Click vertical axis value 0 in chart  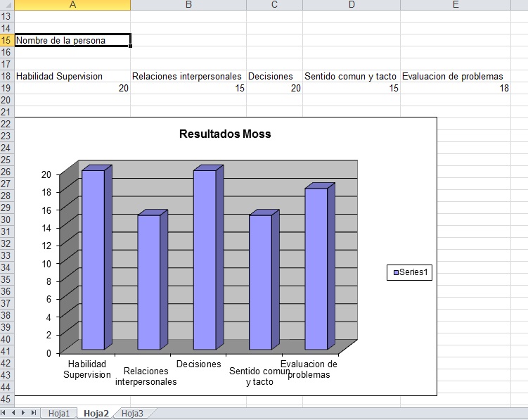click(49, 353)
